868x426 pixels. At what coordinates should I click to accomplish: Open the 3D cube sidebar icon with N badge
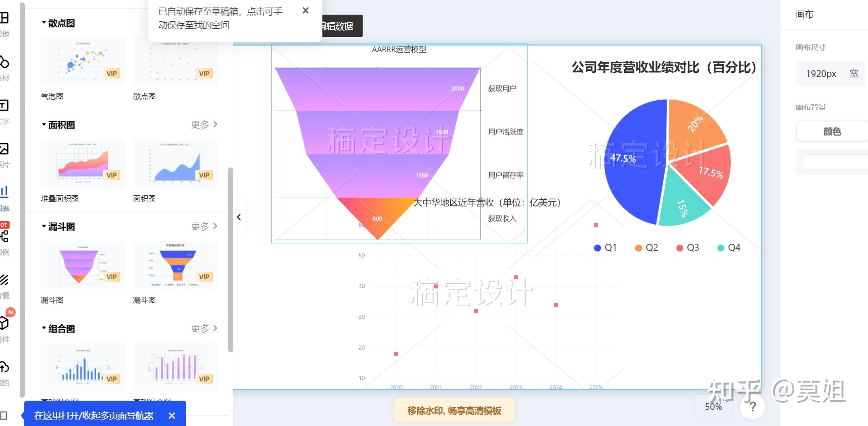point(5,323)
